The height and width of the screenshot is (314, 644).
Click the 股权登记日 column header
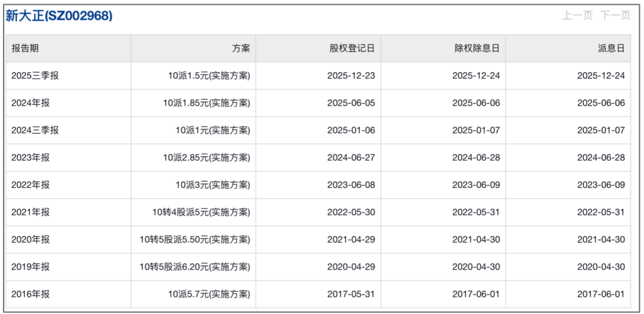352,49
